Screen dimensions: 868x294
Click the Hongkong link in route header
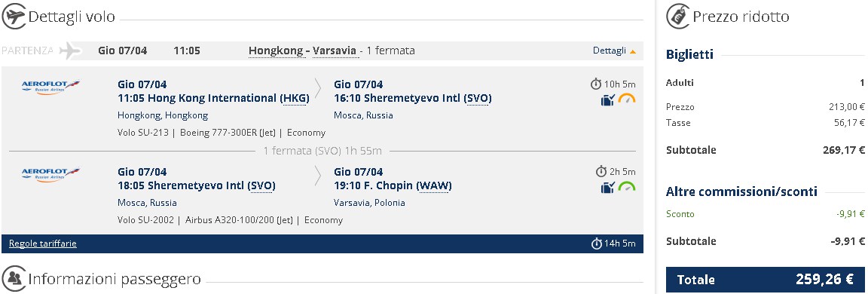[x=276, y=51]
